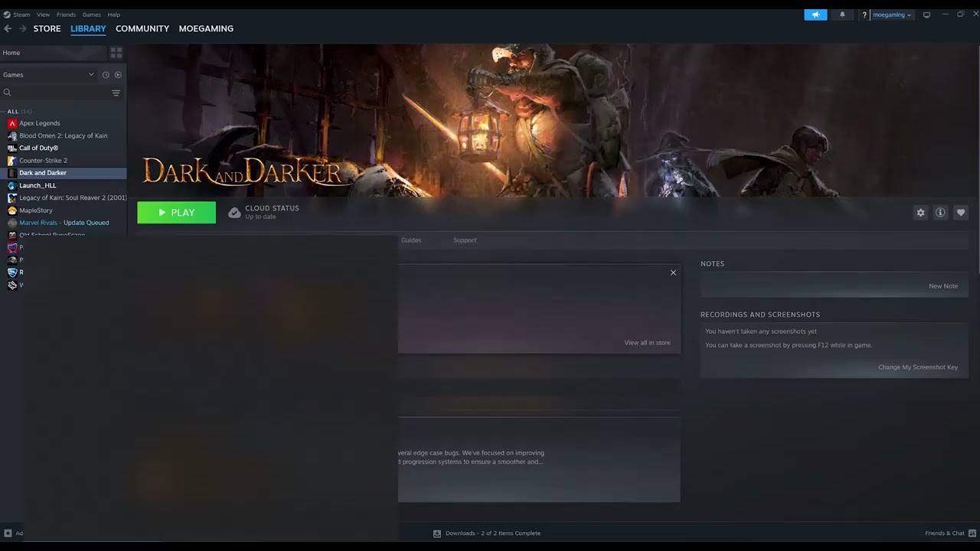Image resolution: width=980 pixels, height=551 pixels.
Task: Open Friends & Chat icon
Action: (972, 533)
